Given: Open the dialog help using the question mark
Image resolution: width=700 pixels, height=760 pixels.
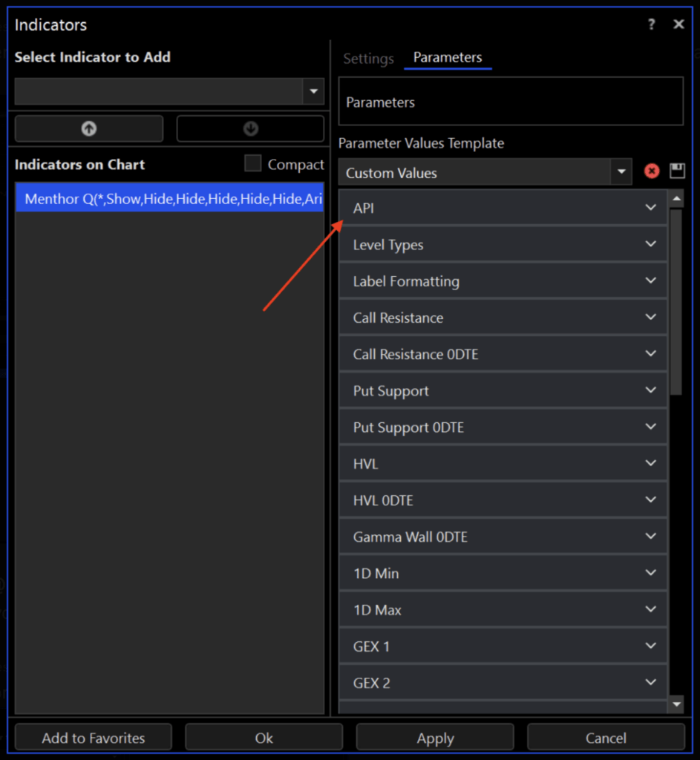Looking at the screenshot, I should click(x=651, y=24).
